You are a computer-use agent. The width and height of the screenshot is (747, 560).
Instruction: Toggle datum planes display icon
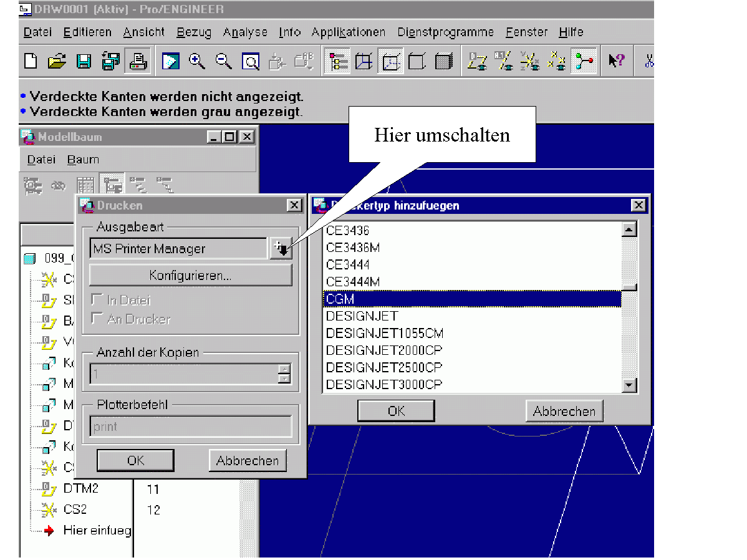[477, 61]
